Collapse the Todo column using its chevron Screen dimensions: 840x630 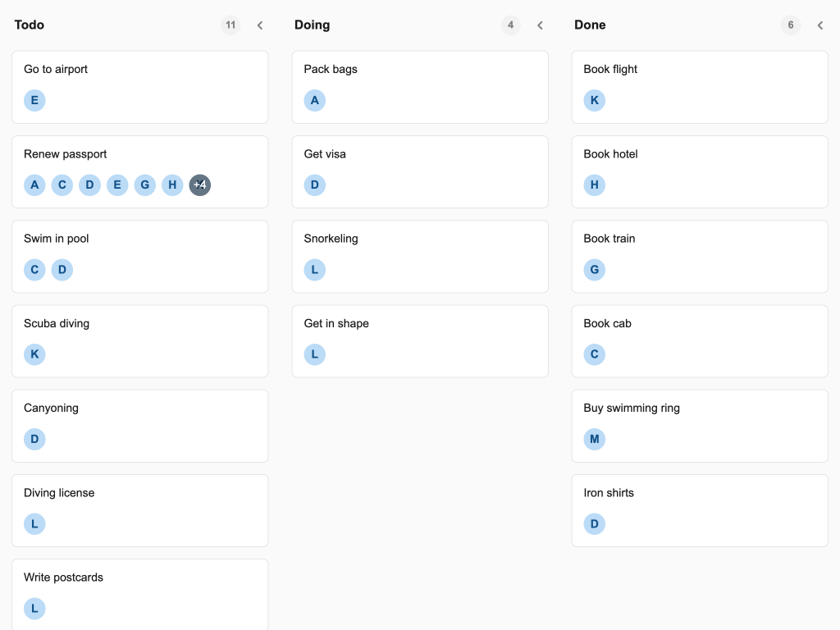click(x=260, y=25)
